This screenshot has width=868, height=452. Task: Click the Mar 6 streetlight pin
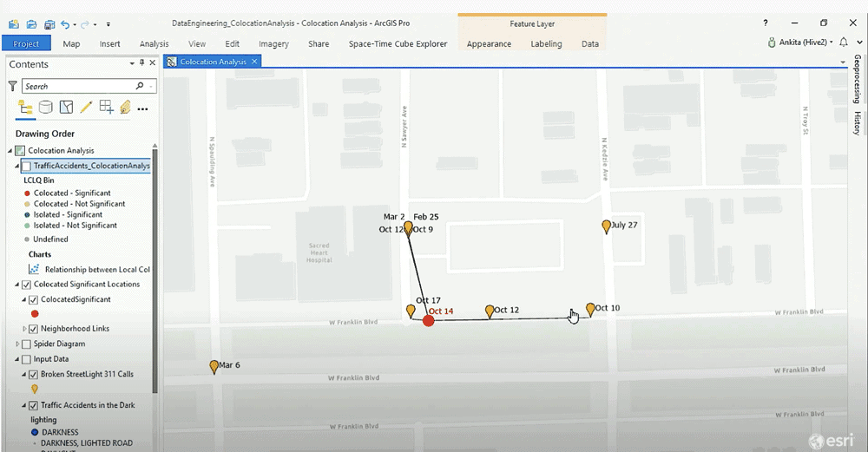(x=214, y=367)
